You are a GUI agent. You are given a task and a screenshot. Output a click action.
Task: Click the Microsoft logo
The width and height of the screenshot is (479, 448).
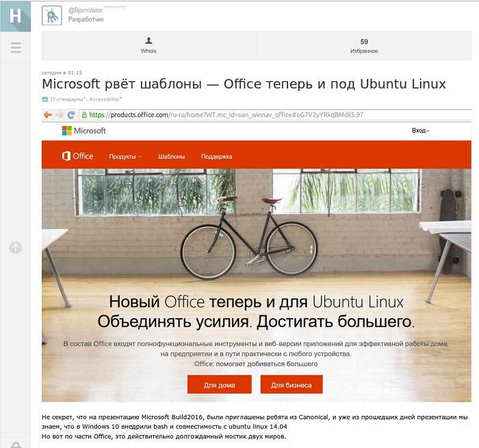[x=84, y=131]
